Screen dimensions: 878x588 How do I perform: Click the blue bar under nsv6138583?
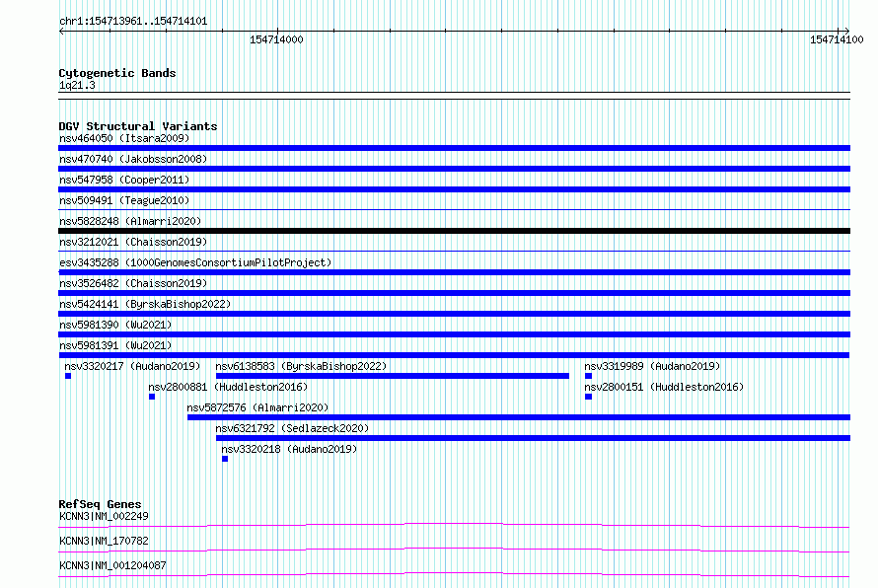(393, 376)
